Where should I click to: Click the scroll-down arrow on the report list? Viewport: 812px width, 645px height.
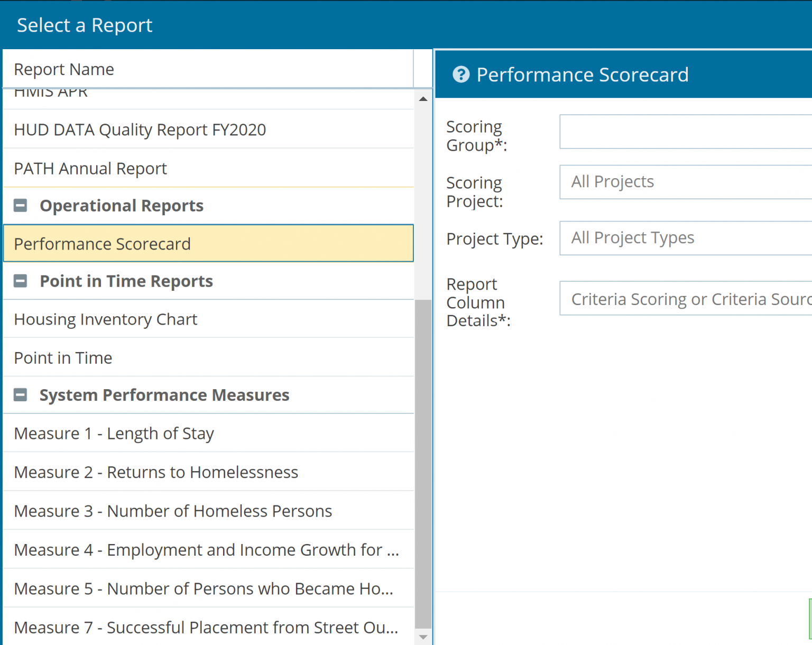pyautogui.click(x=423, y=637)
